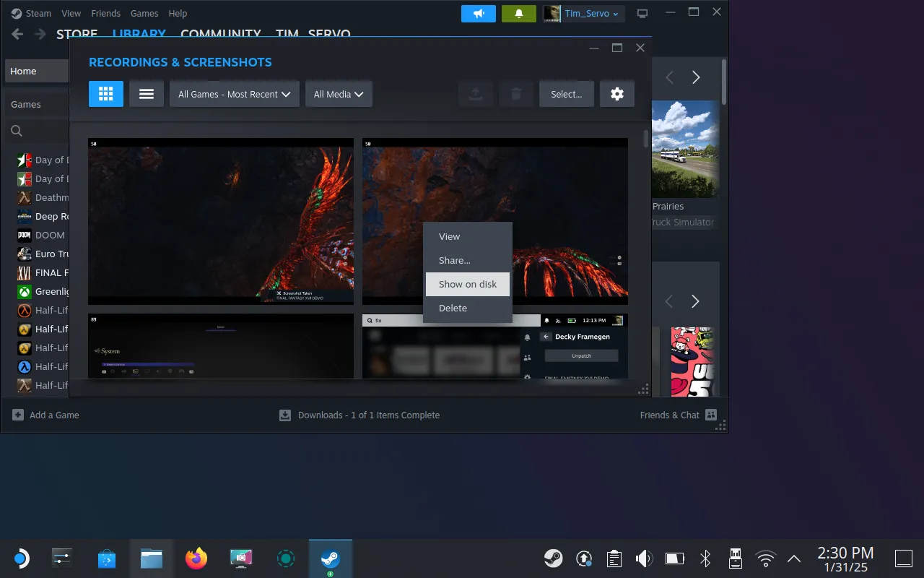924x578 pixels.
Task: Switch to list view layout
Action: (x=147, y=94)
